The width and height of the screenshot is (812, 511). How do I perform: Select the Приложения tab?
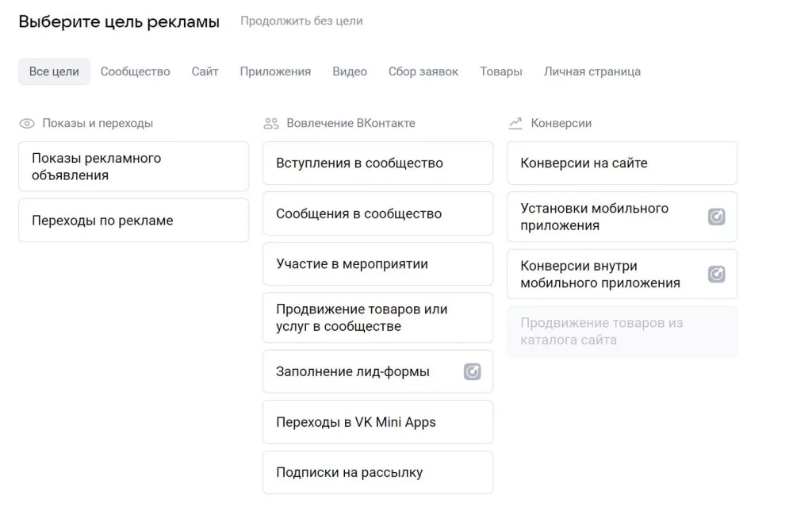pyautogui.click(x=275, y=71)
